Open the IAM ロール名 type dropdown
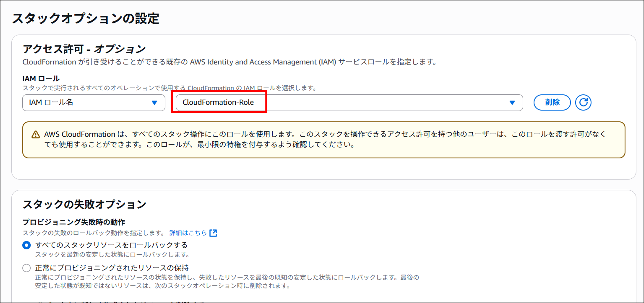This screenshot has width=644, height=303. (x=94, y=102)
